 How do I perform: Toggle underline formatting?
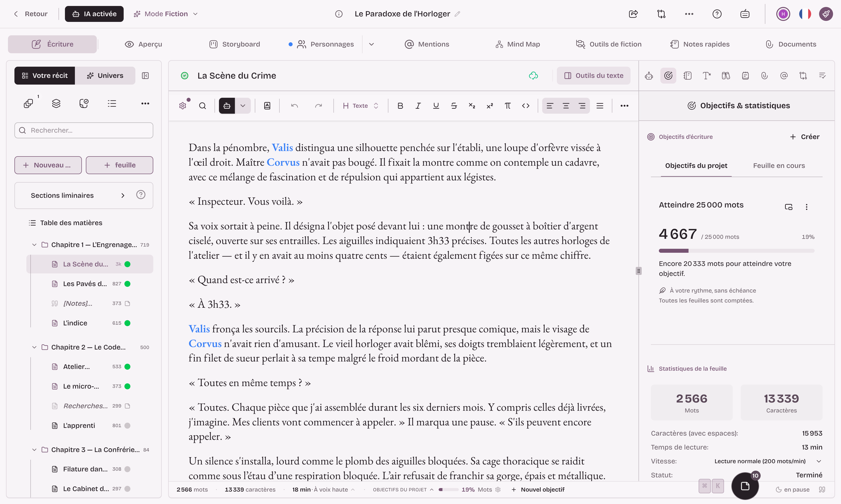point(436,106)
